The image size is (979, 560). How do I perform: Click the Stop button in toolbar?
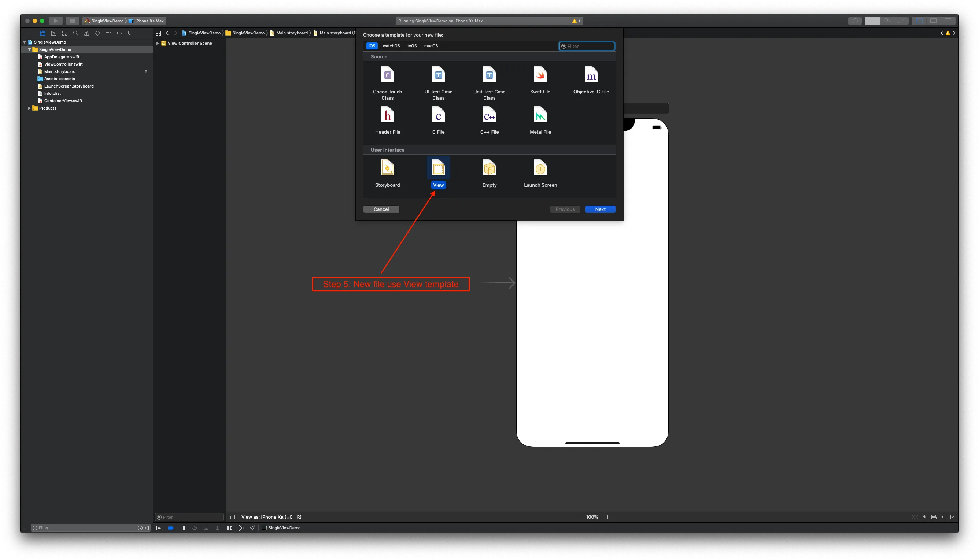pos(72,21)
